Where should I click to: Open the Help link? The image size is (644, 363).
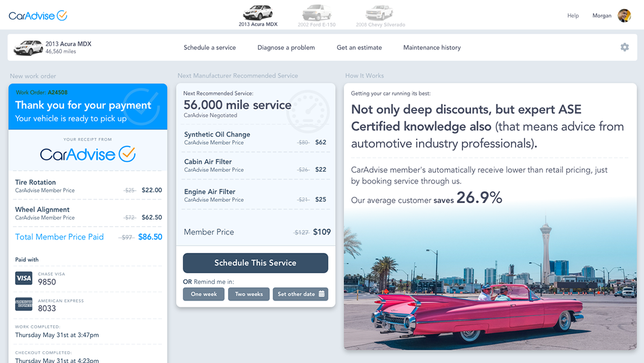coord(573,16)
